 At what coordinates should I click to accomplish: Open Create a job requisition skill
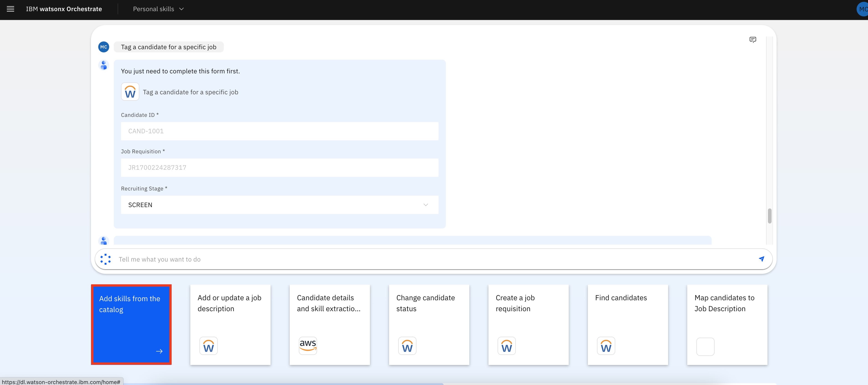[x=528, y=324]
